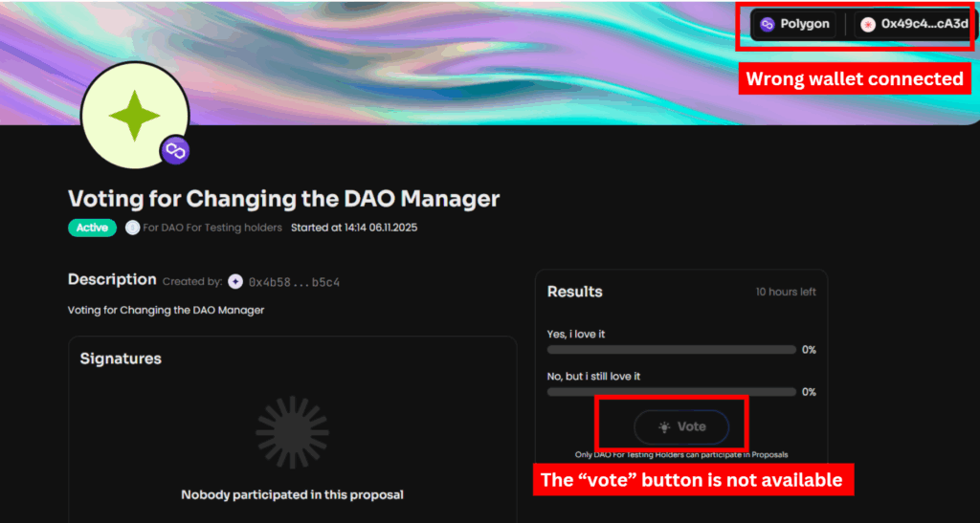Click the wallet avatar icon beside 0x49c4...cA3d
Screen dimensions: 980x523
point(868,24)
